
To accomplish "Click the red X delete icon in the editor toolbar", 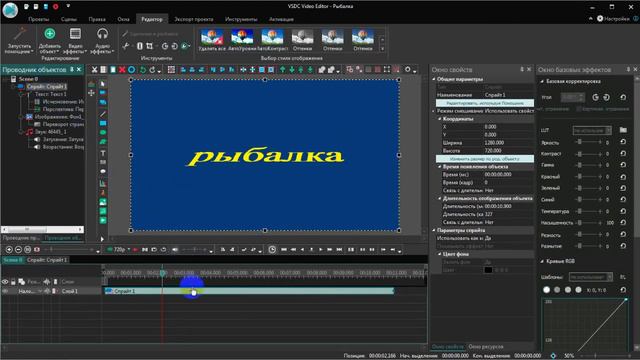I will pyautogui.click(x=122, y=70).
